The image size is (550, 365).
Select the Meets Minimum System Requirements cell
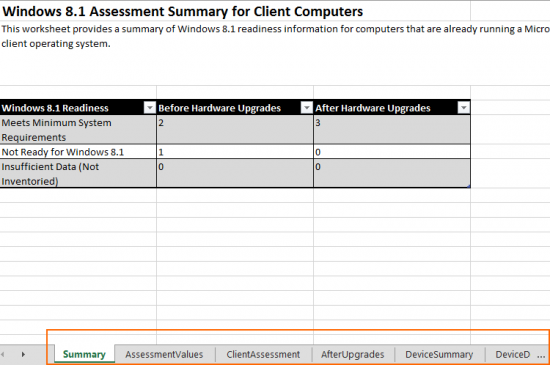click(78, 130)
